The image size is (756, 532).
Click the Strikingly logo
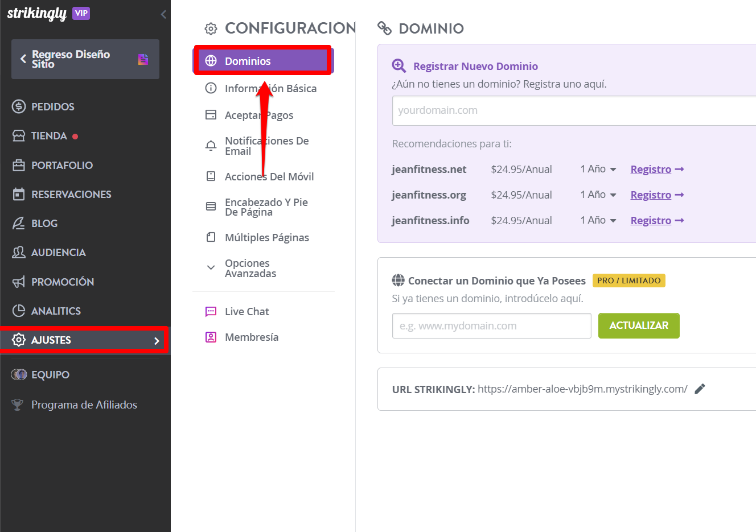[x=37, y=14]
